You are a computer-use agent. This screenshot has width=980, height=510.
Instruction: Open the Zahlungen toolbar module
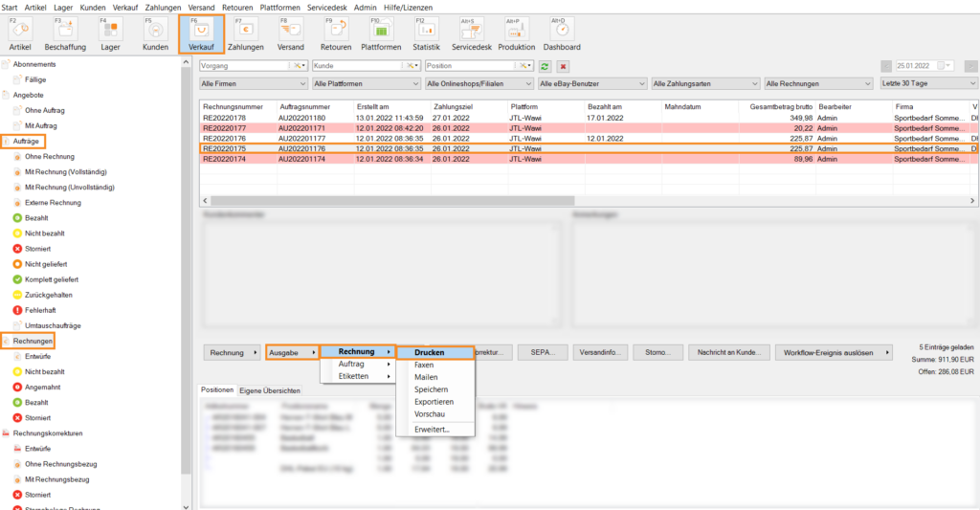246,33
